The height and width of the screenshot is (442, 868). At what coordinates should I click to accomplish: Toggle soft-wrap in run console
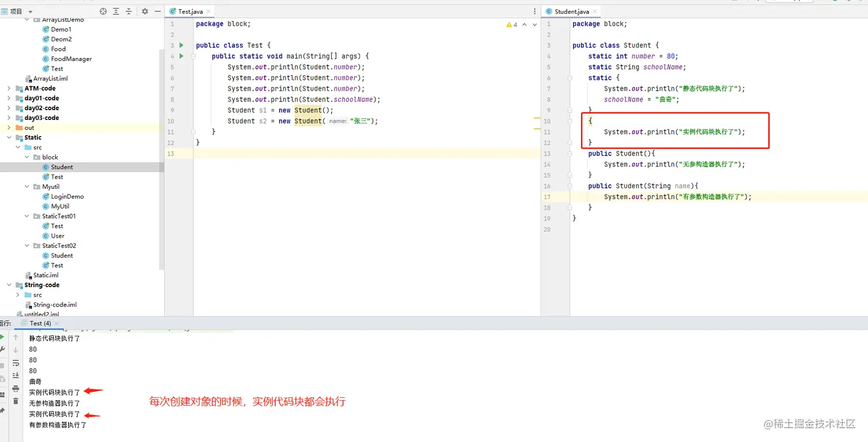pyautogui.click(x=16, y=363)
